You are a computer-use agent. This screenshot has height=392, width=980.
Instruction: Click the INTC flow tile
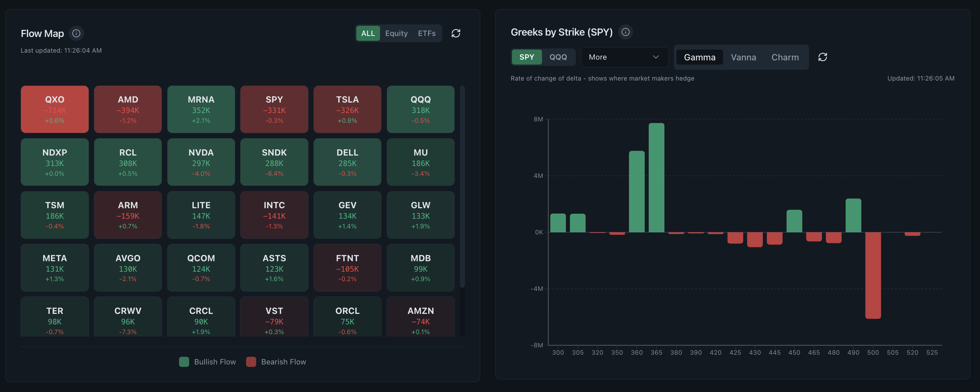274,215
